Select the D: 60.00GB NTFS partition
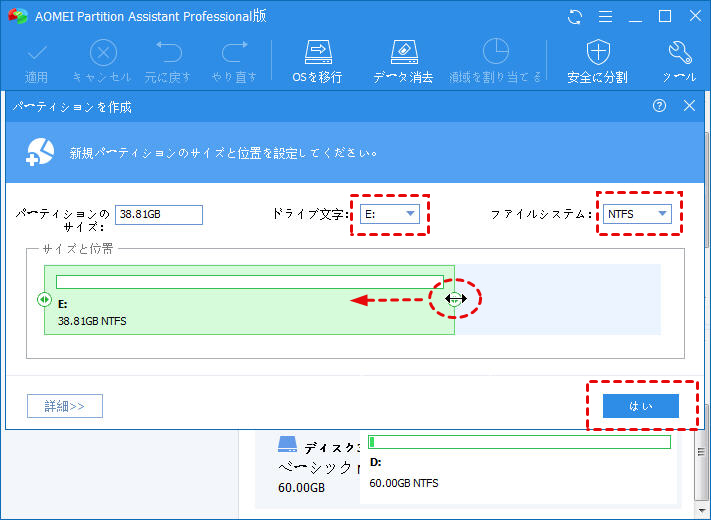 (x=519, y=468)
